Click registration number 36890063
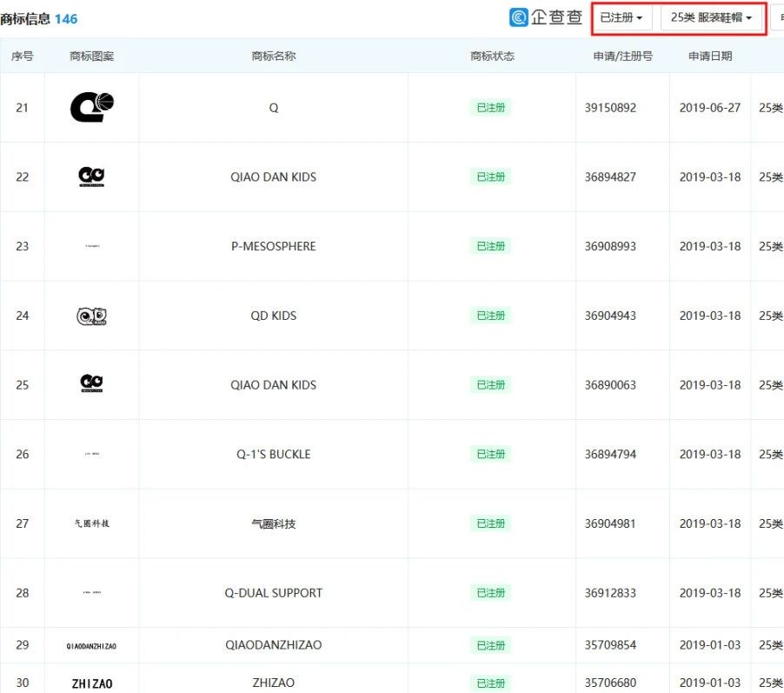The height and width of the screenshot is (693, 784). pos(610,385)
